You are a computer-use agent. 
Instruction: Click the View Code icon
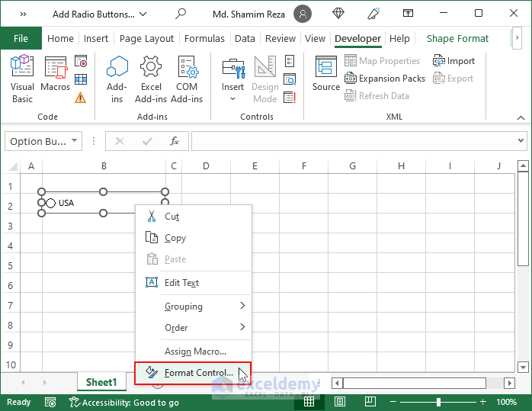tap(290, 79)
